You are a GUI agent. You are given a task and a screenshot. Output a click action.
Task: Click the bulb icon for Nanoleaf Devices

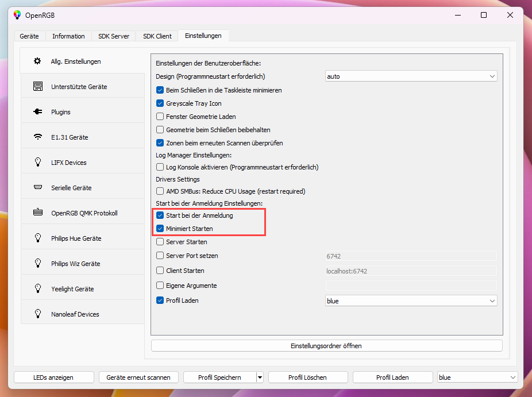[38, 314]
